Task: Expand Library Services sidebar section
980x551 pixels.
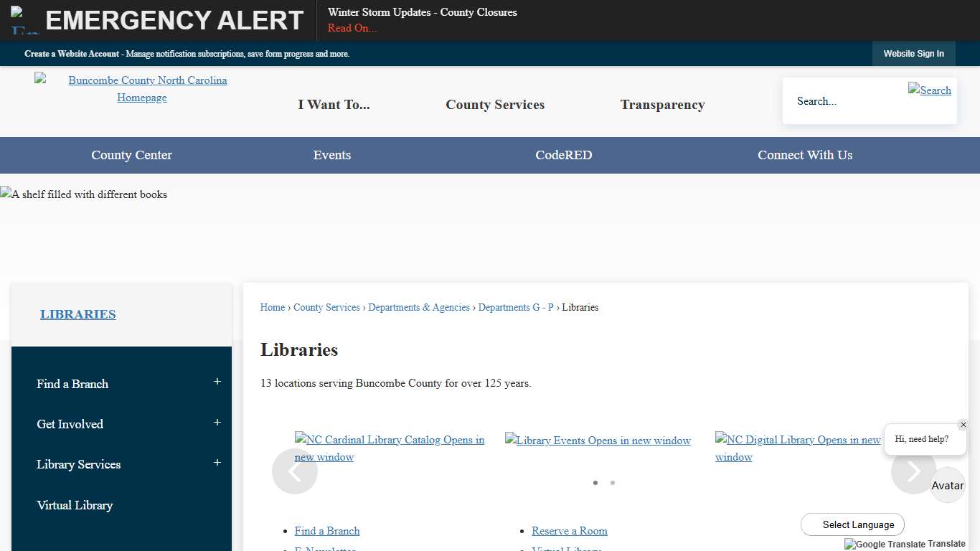Action: click(217, 463)
